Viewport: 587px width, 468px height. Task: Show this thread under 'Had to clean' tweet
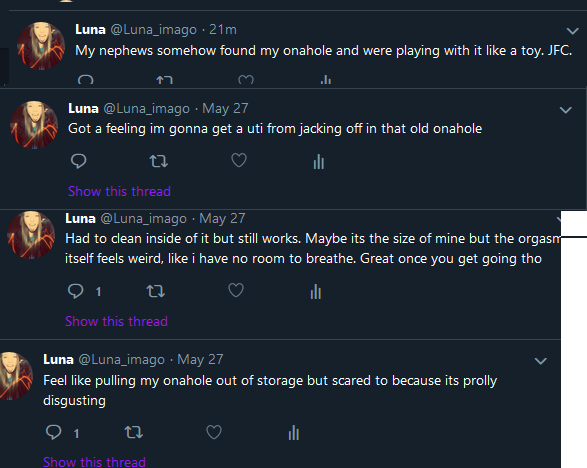116,321
